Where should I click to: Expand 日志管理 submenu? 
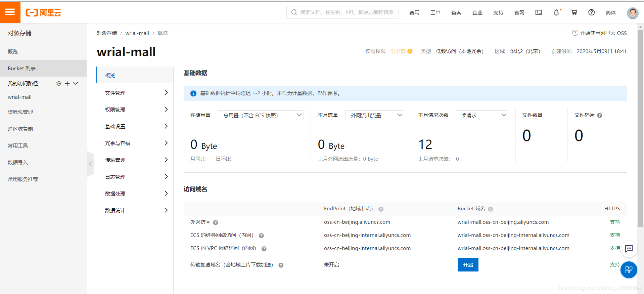[166, 177]
